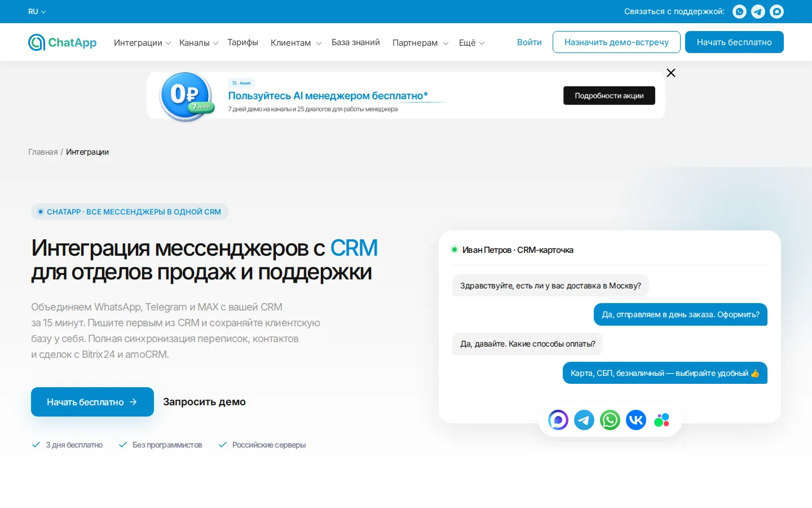Open База знаний page

click(356, 42)
